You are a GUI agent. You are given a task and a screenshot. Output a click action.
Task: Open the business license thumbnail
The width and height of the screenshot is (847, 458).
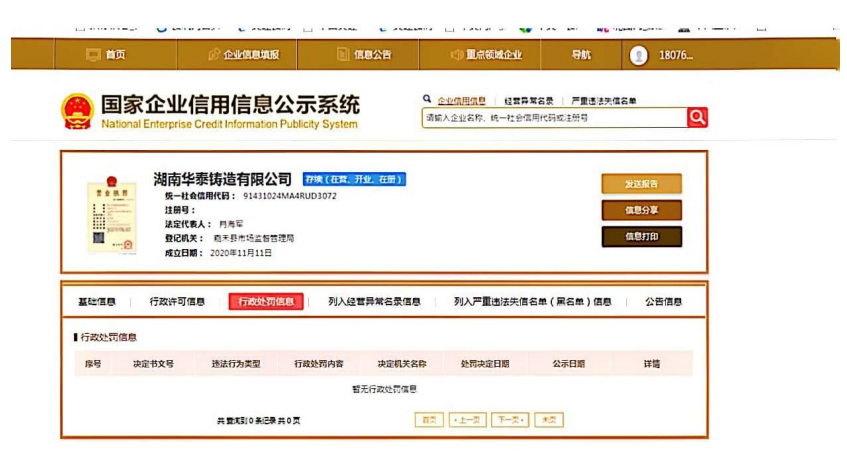[x=112, y=214]
